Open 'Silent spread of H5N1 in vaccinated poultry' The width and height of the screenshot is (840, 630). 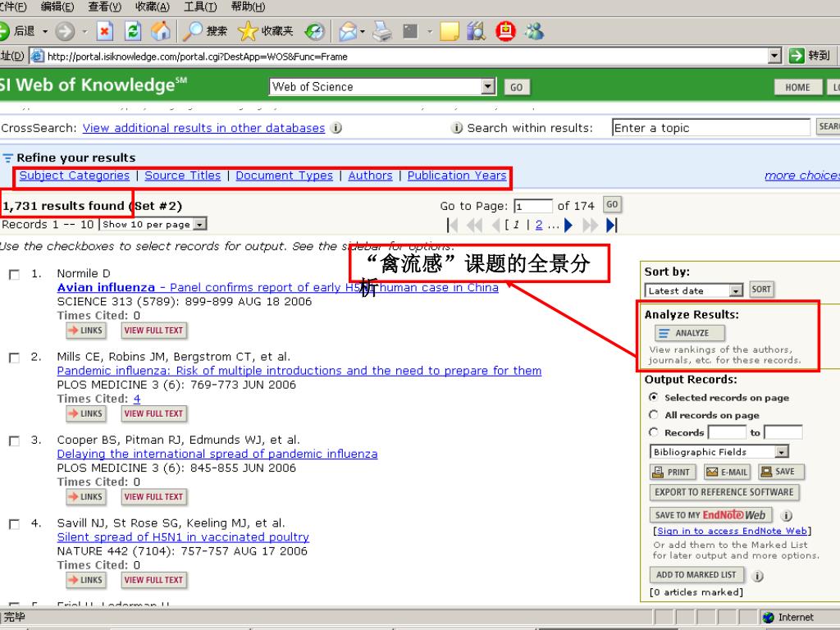pyautogui.click(x=183, y=537)
